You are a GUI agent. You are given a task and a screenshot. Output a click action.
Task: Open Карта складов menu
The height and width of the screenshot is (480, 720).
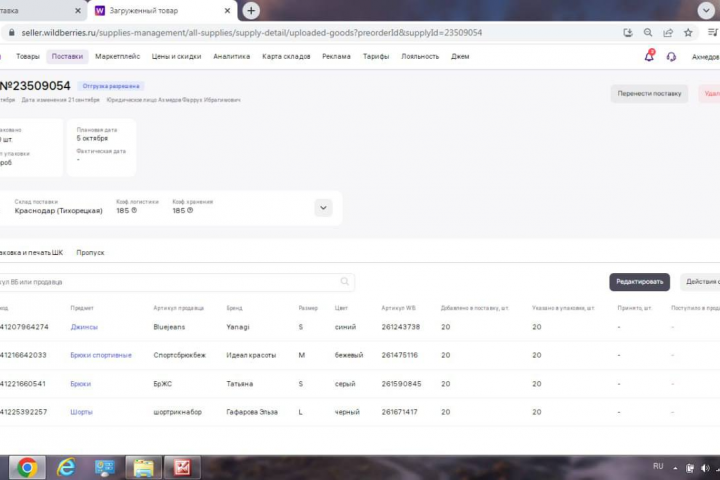(286, 56)
